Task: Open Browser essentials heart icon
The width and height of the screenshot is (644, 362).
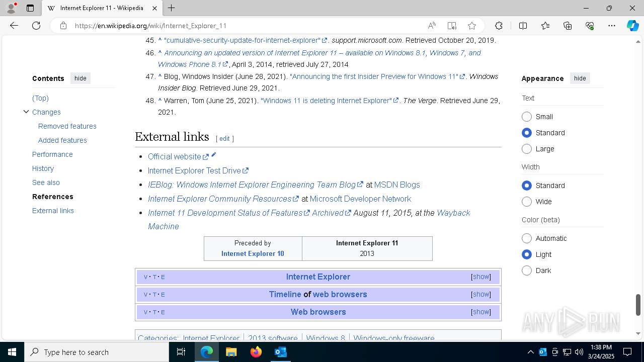Action: (590, 26)
